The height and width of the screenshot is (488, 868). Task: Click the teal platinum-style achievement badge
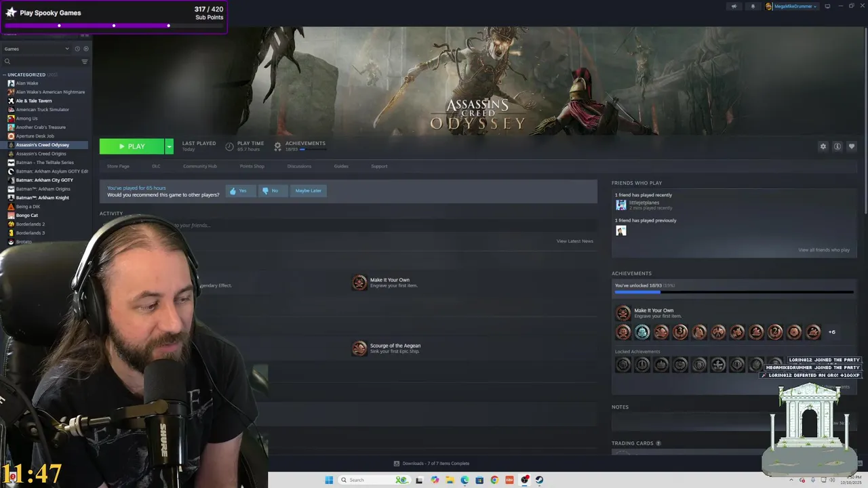click(642, 332)
